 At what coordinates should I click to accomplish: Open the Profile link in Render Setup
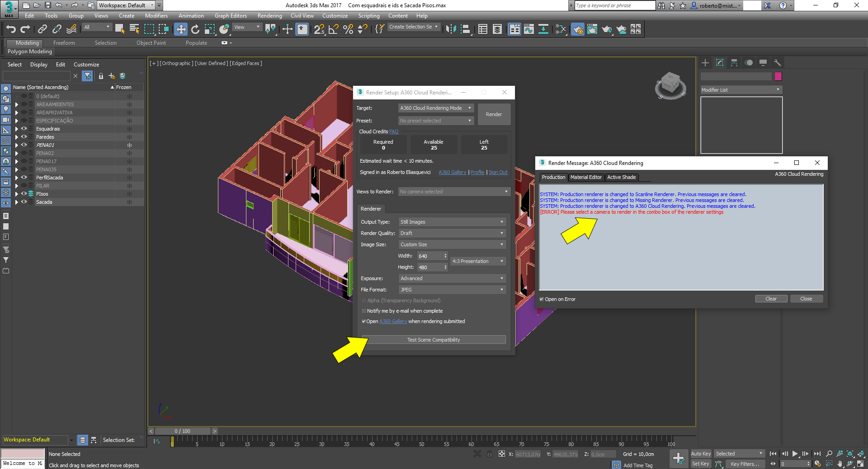[477, 172]
